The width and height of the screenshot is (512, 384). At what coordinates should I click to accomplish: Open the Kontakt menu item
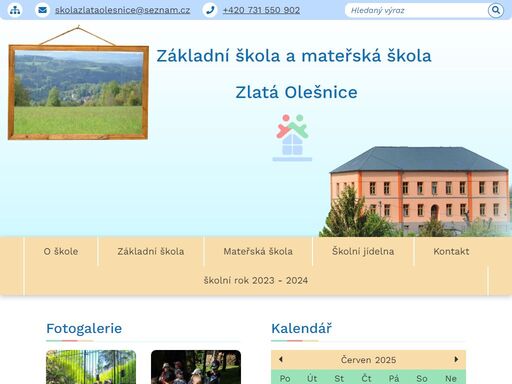[451, 251]
